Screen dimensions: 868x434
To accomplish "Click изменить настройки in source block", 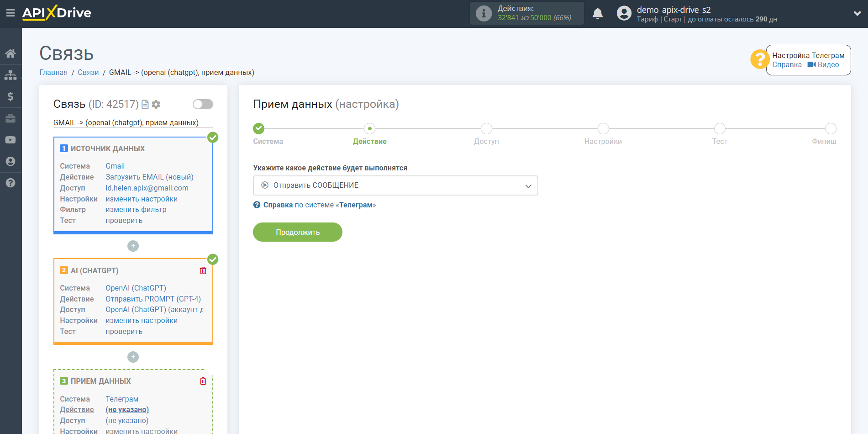I will coord(142,199).
